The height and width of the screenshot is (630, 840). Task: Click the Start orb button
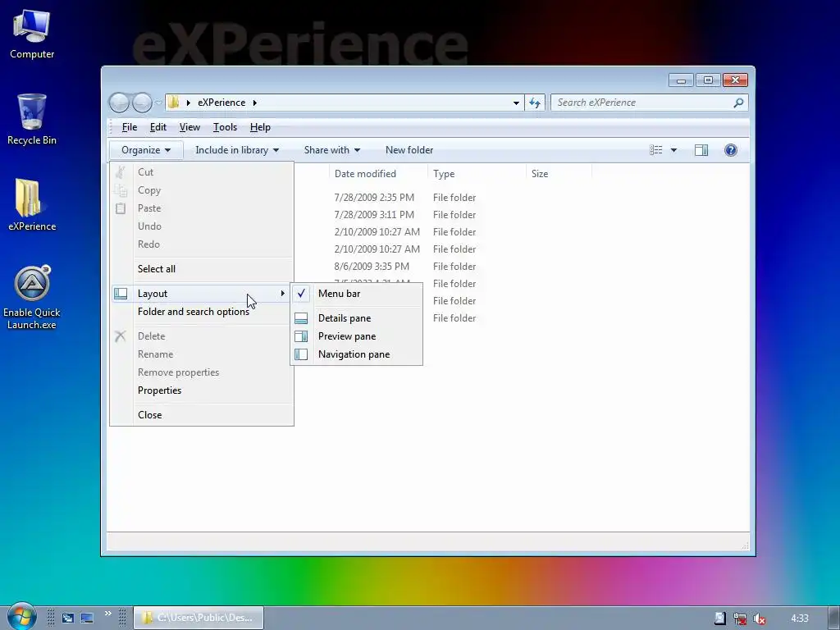coord(21,617)
